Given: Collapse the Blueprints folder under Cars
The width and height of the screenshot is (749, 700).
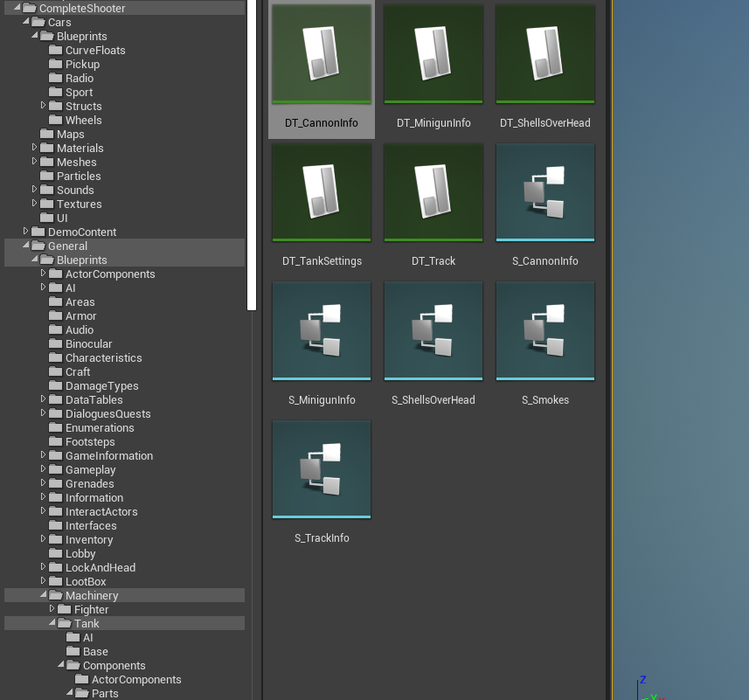Looking at the screenshot, I should click(34, 35).
